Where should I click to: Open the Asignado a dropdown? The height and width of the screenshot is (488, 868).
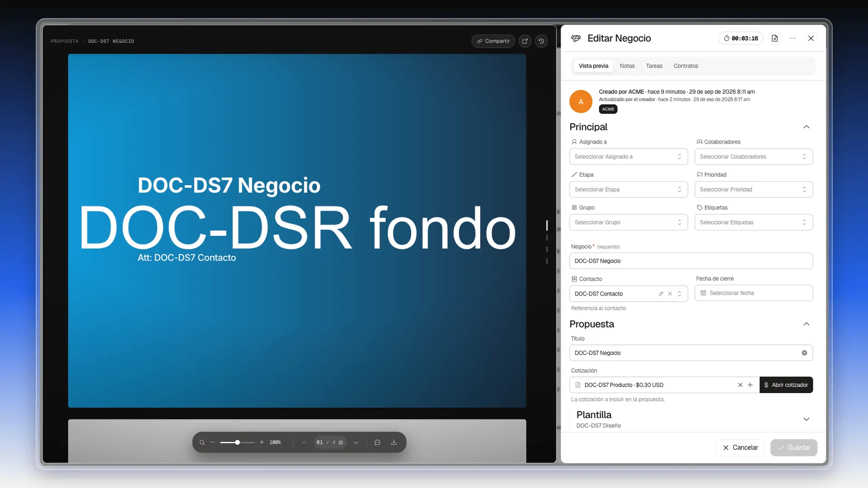[x=628, y=157]
